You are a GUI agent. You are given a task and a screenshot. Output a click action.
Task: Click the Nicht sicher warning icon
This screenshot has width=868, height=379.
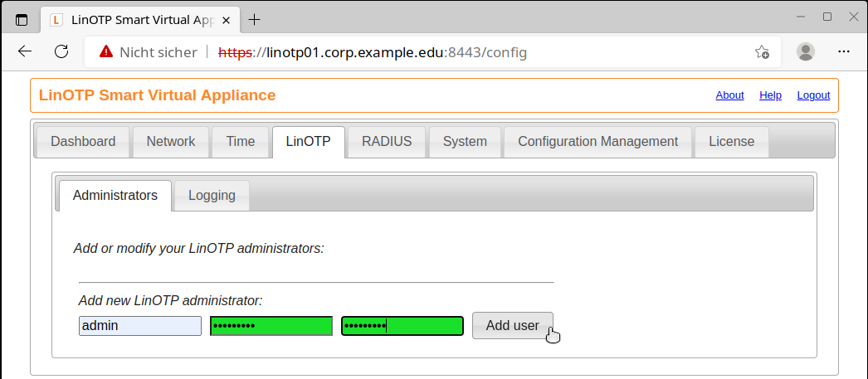click(106, 52)
